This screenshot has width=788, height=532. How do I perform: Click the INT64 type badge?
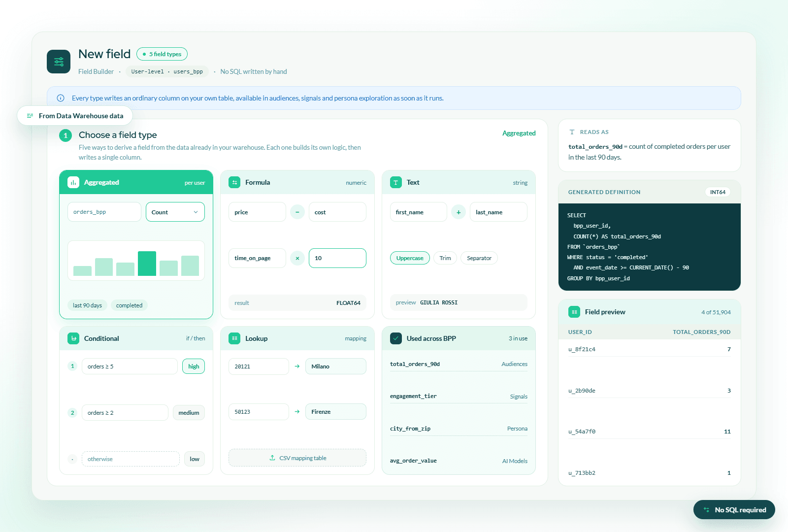(x=718, y=192)
